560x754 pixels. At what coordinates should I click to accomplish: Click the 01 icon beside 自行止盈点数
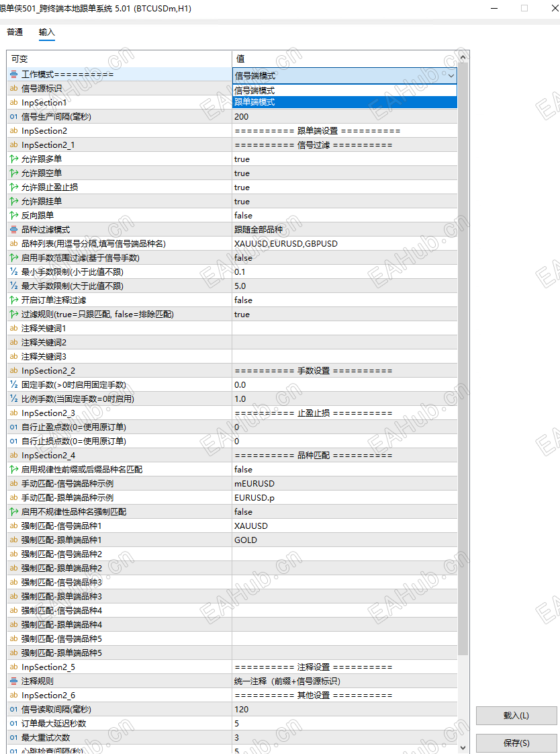13,427
